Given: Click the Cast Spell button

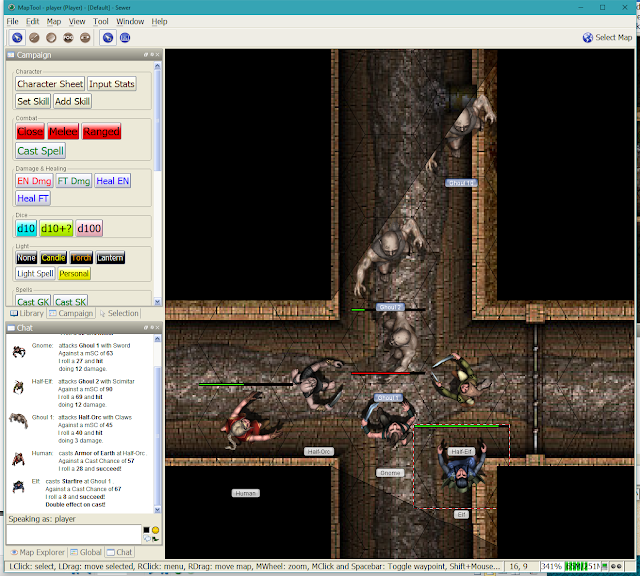Looking at the screenshot, I should coord(40,151).
